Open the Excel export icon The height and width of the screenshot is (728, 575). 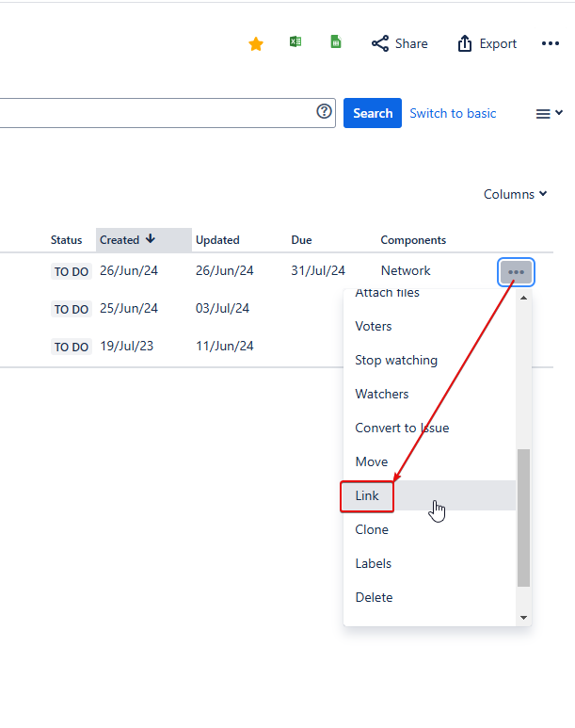point(295,41)
